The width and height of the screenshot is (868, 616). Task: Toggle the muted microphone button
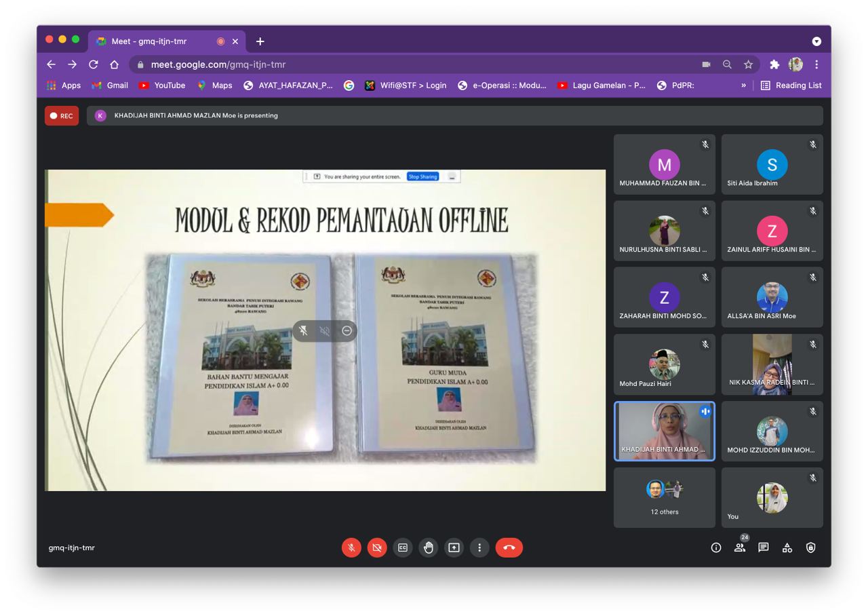351,547
